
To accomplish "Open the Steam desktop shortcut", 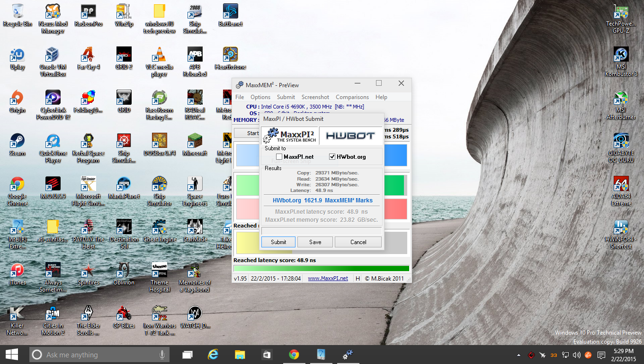I will click(x=18, y=145).
